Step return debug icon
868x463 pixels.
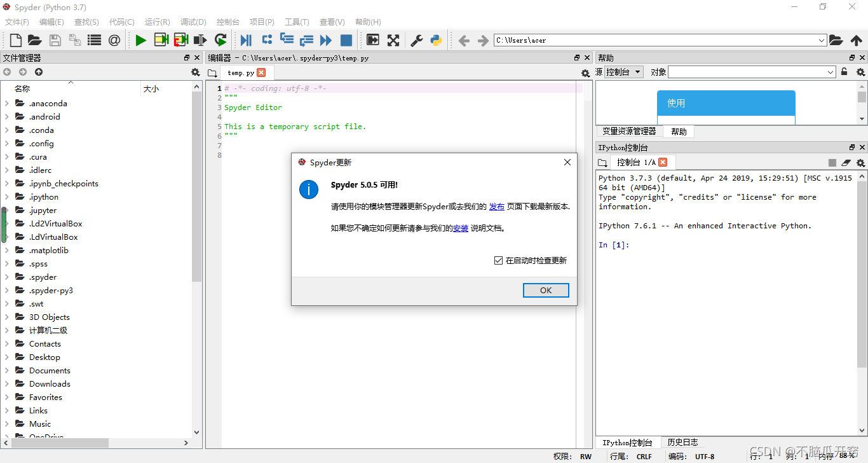pos(306,40)
